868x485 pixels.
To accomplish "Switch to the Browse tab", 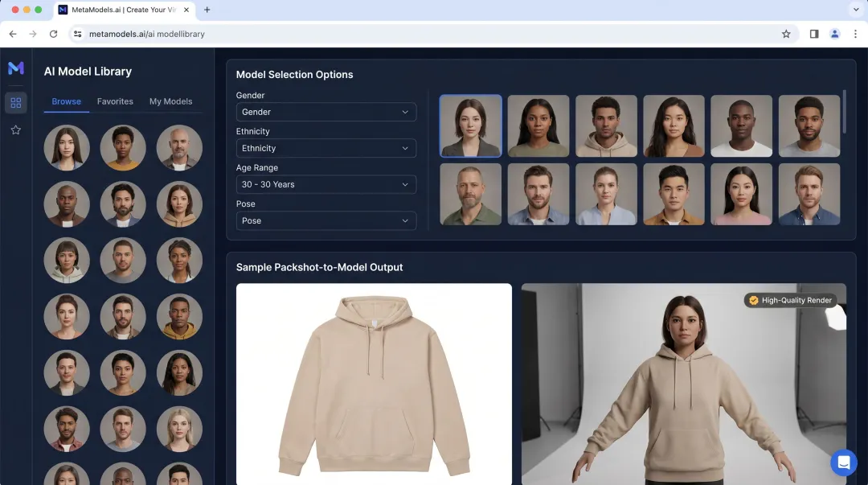I will [x=67, y=101].
